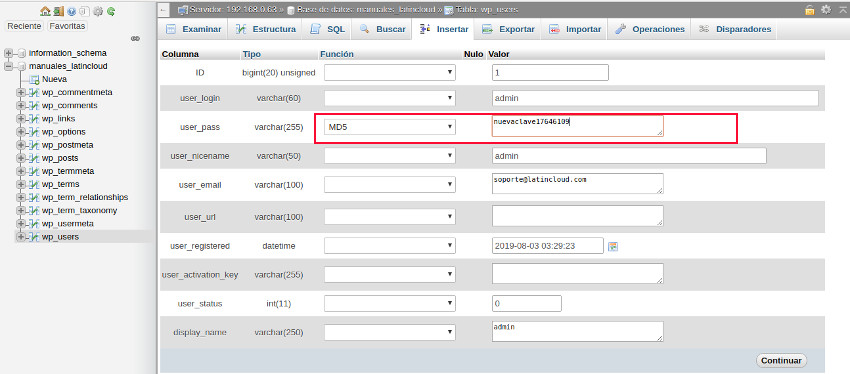Focus the user_status value field
The image size is (850, 374).
526,304
